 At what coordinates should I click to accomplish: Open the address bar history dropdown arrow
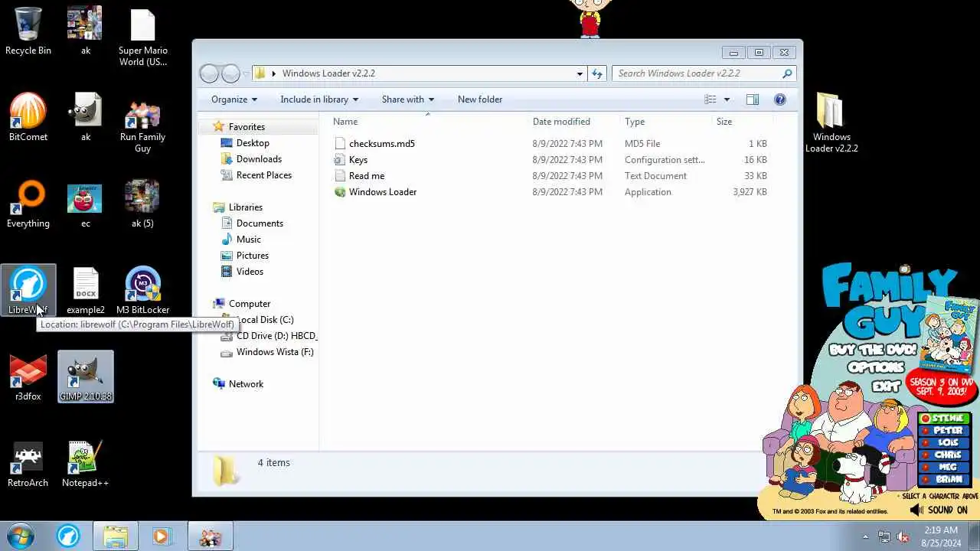click(x=580, y=73)
